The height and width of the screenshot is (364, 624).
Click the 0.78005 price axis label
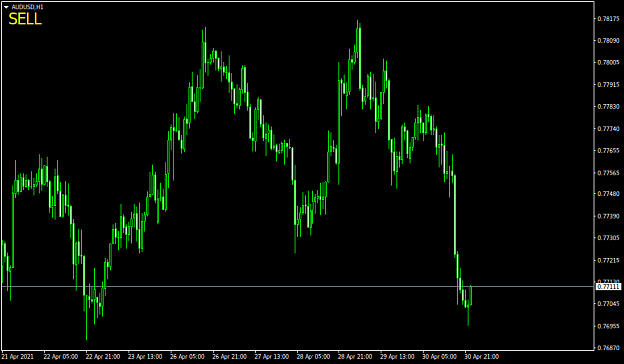tap(608, 63)
